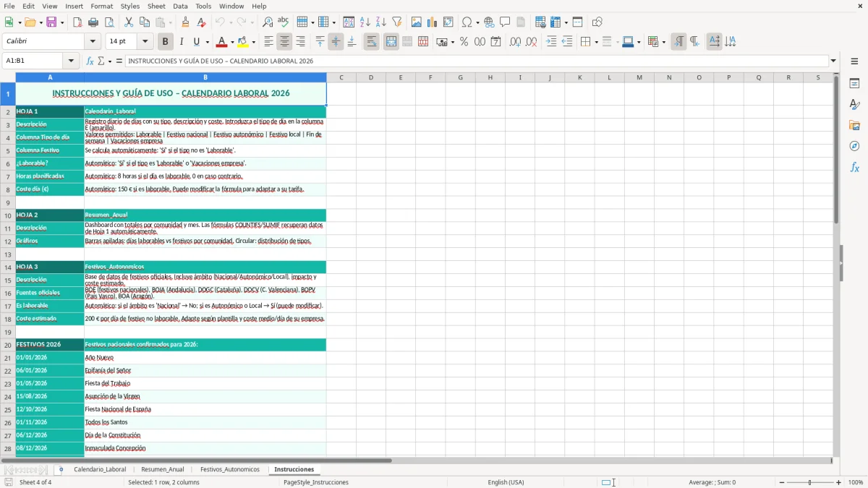The width and height of the screenshot is (868, 488).
Task: Open the File menu
Action: [9, 6]
